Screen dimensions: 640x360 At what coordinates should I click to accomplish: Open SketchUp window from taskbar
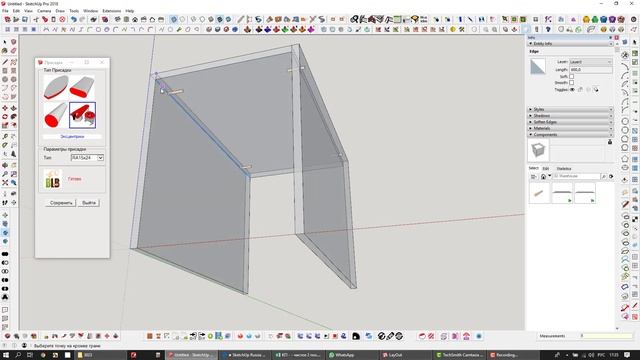(x=192, y=355)
